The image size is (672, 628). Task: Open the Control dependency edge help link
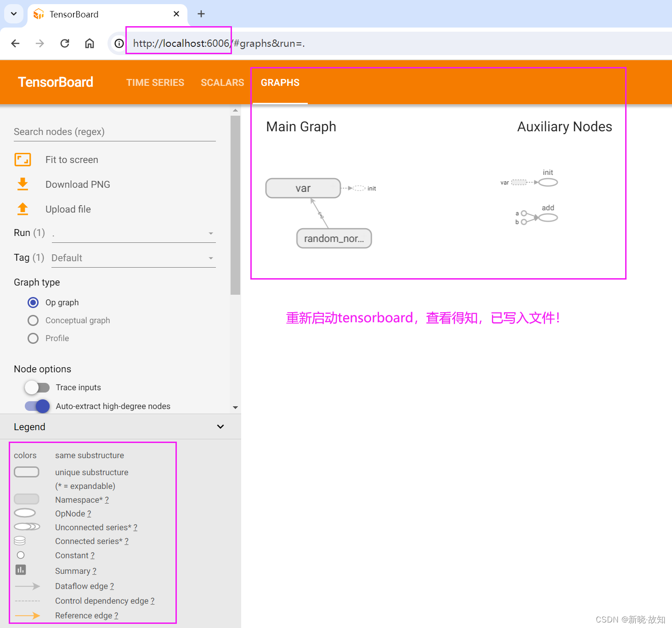[x=152, y=601]
